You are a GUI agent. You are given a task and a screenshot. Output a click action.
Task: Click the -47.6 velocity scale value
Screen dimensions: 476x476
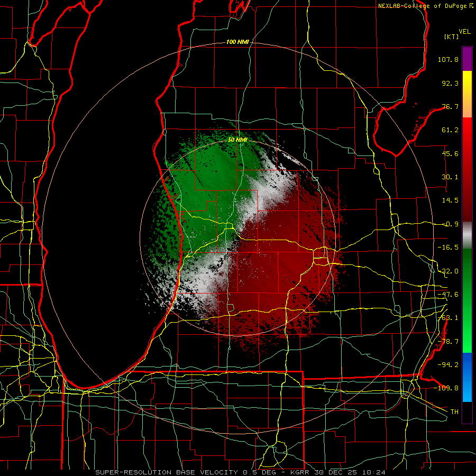click(x=448, y=295)
